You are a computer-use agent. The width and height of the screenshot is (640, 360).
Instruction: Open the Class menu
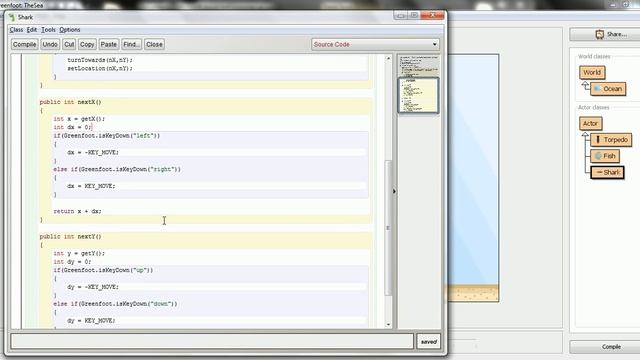point(16,30)
